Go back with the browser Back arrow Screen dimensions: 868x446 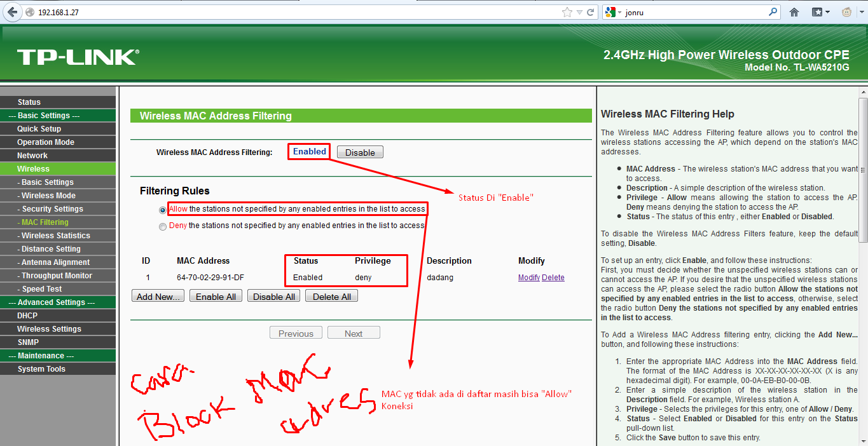(12, 12)
